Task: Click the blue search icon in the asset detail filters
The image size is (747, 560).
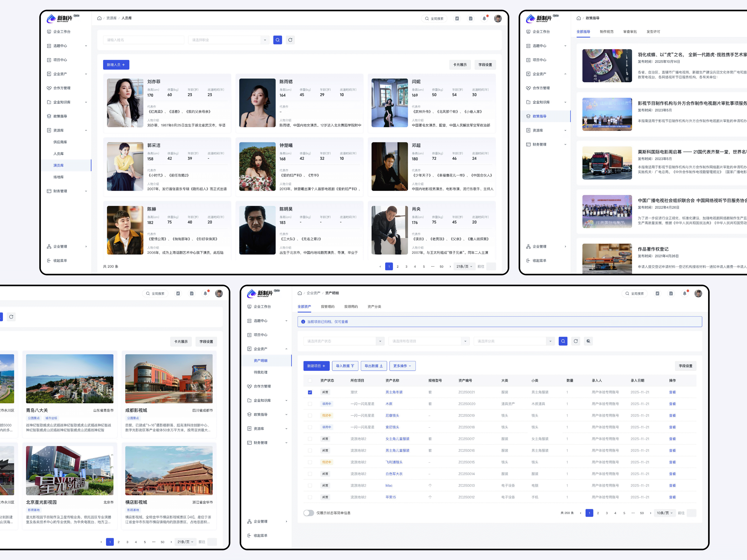Action: [x=563, y=341]
